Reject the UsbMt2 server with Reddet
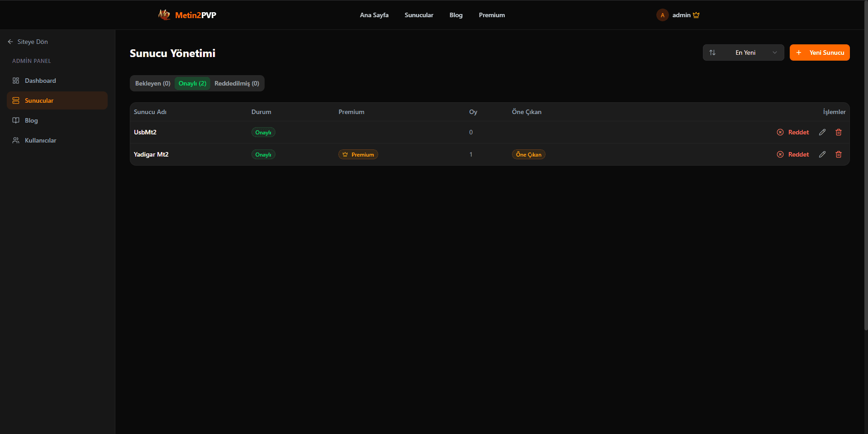The width and height of the screenshot is (868, 434). (x=793, y=132)
